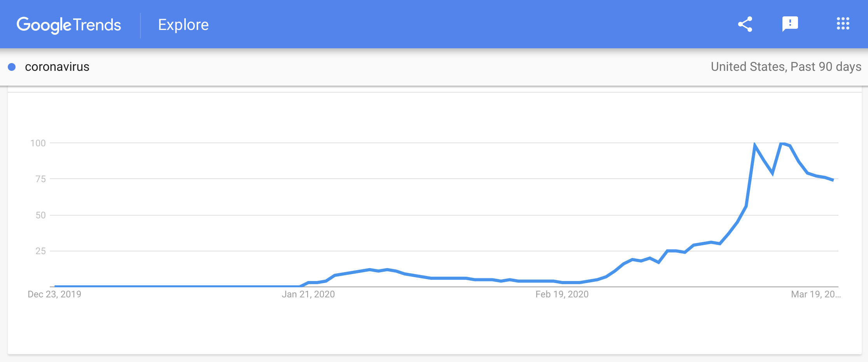Viewport: 868px width, 362px height.
Task: Select the Dec 23, 2019 axis label
Action: pos(54,294)
